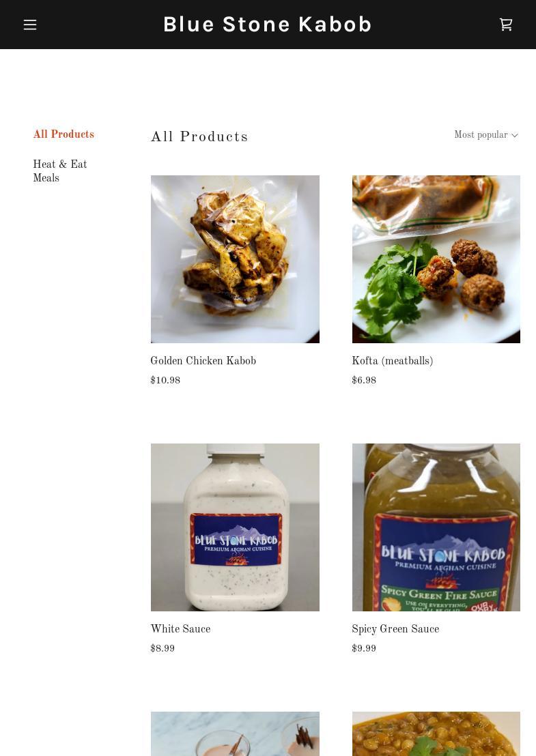The image size is (536, 756).
Task: Open the Most popular sort dropdown
Action: click(x=481, y=136)
